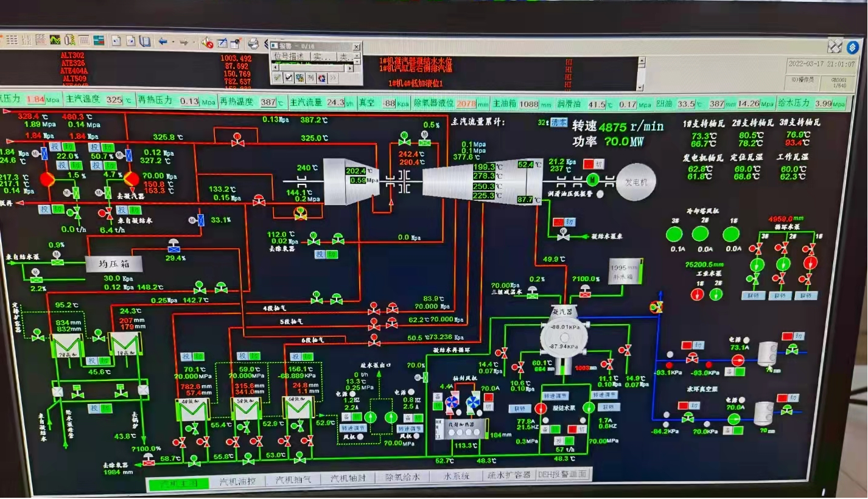Image resolution: width=868 pixels, height=499 pixels.
Task: Toggle 联锁 button under 2# circulating pump
Action: click(780, 296)
